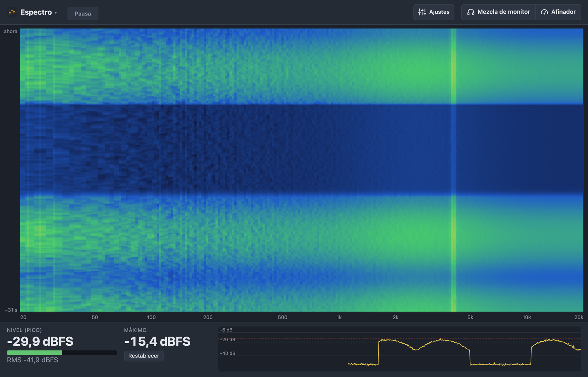This screenshot has width=588, height=377.
Task: Switch to the Afinador tuner
Action: coord(558,12)
